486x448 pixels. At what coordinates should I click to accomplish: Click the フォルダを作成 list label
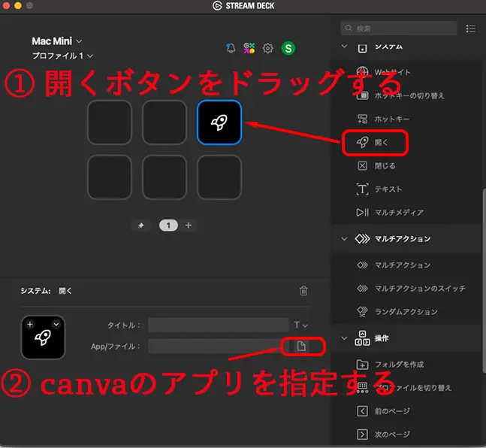[399, 365]
